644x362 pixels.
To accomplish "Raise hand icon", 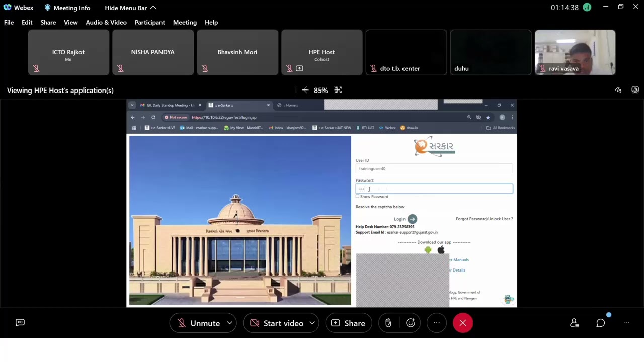I will point(388,323).
